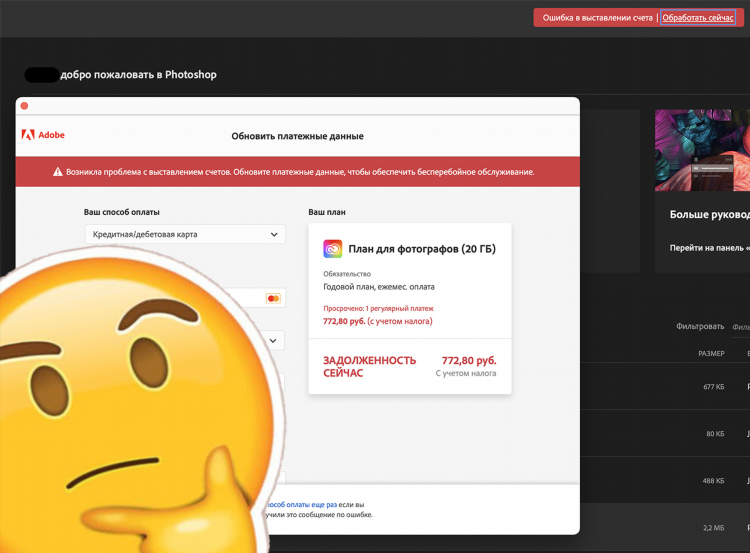Close the payment dialog with red button
Image resolution: width=750 pixels, height=553 pixels.
(24, 106)
